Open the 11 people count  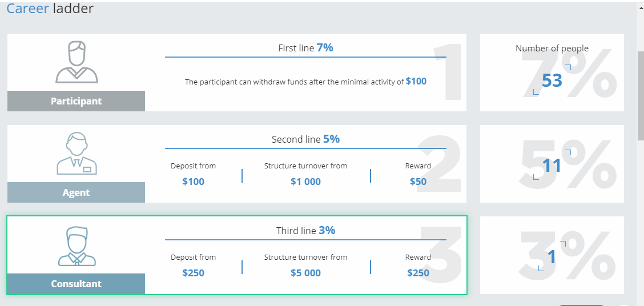[x=552, y=166]
